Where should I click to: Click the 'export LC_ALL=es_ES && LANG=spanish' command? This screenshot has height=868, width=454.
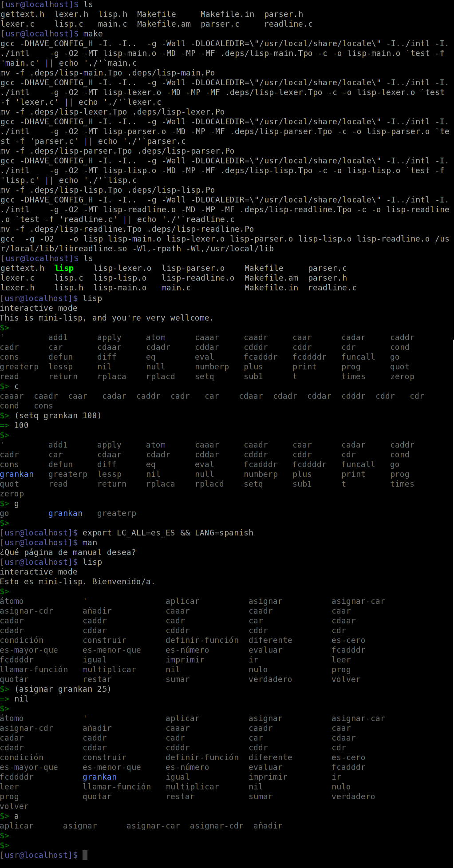pos(168,532)
